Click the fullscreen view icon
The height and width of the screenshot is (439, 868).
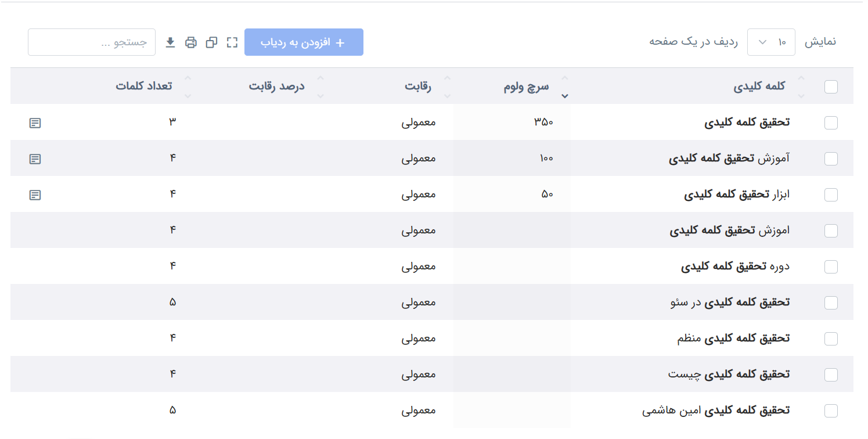[232, 42]
